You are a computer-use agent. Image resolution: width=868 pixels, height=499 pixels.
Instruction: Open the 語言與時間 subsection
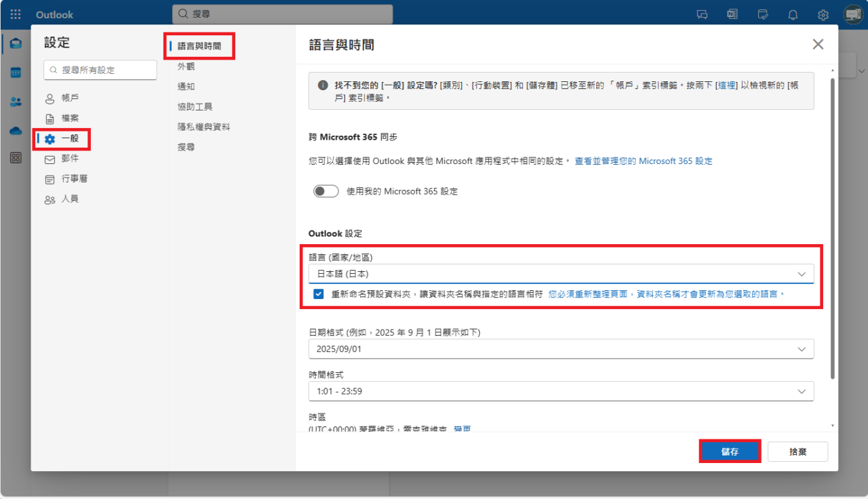[x=199, y=46]
